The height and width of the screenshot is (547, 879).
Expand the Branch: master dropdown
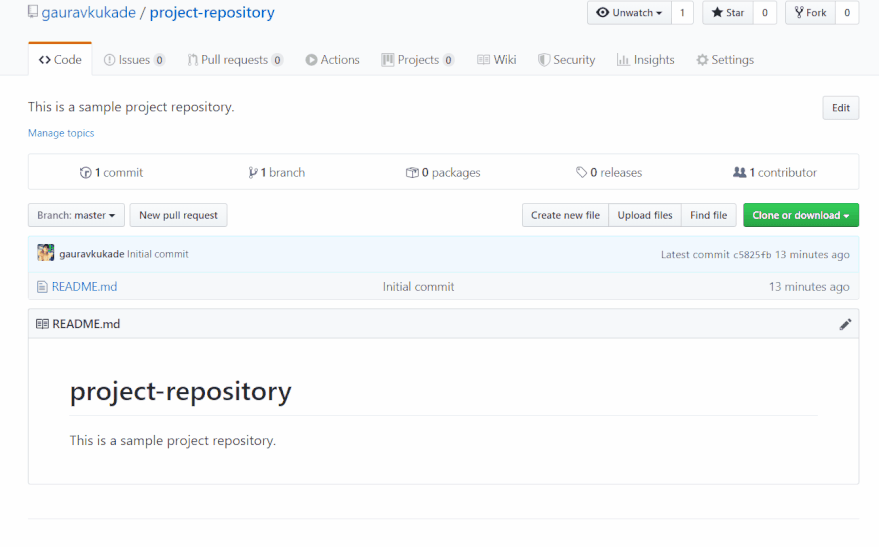[76, 215]
